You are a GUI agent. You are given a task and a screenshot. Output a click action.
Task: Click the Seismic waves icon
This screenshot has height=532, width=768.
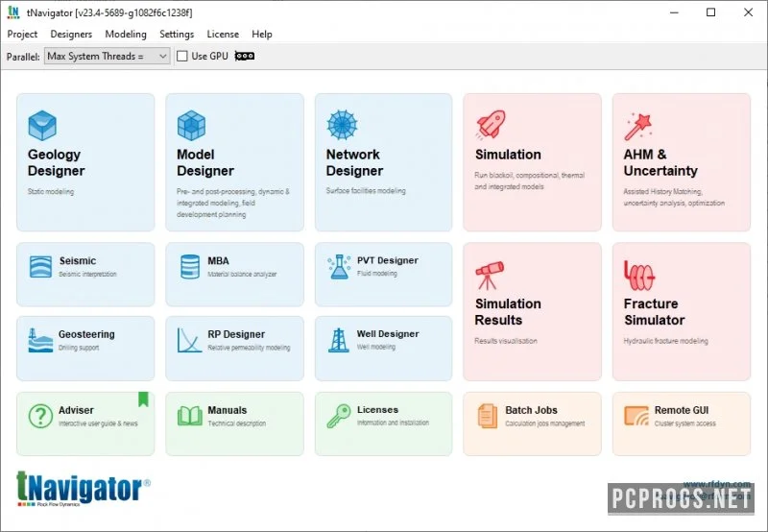coord(40,267)
